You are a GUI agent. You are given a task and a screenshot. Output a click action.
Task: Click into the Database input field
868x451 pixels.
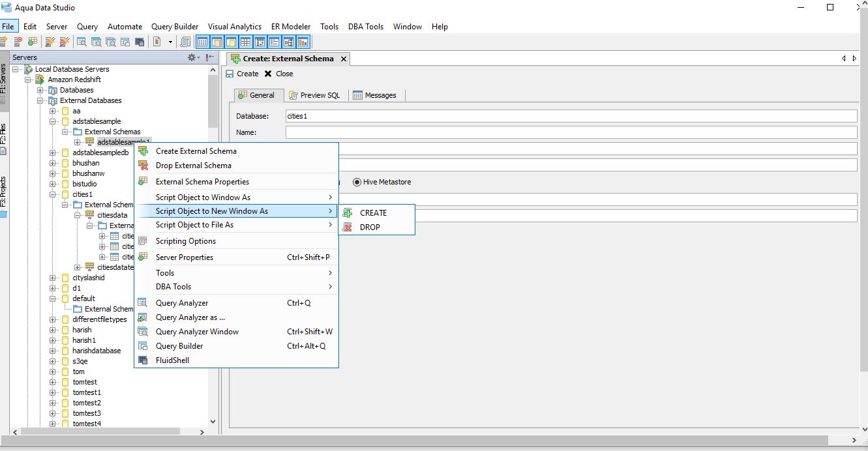click(571, 116)
